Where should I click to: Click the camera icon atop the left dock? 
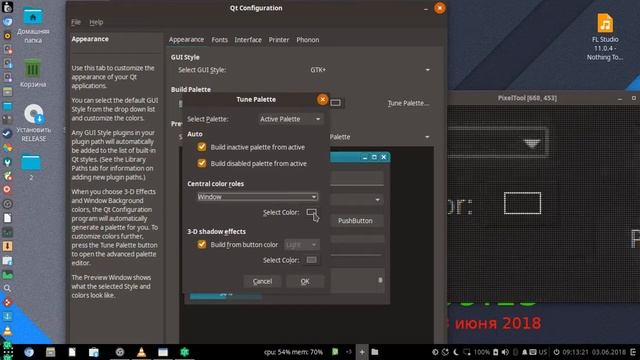coord(7,7)
